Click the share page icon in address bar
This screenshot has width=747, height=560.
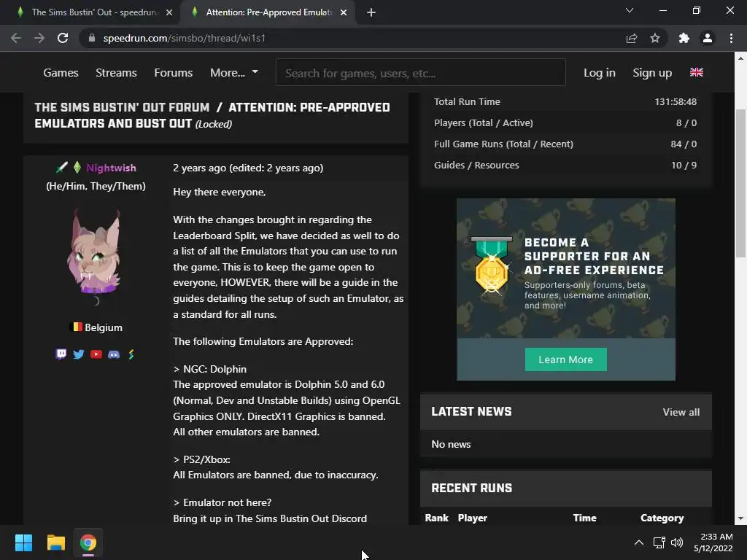632,38
